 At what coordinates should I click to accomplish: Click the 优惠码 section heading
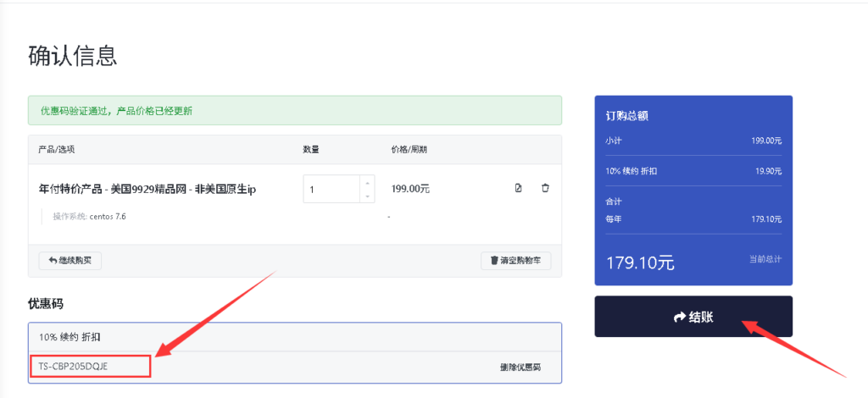point(46,303)
